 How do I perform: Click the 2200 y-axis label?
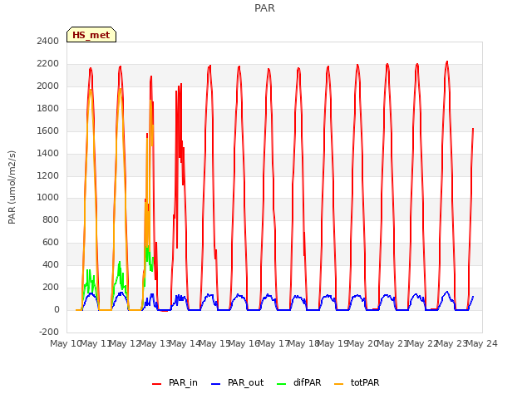(x=48, y=64)
